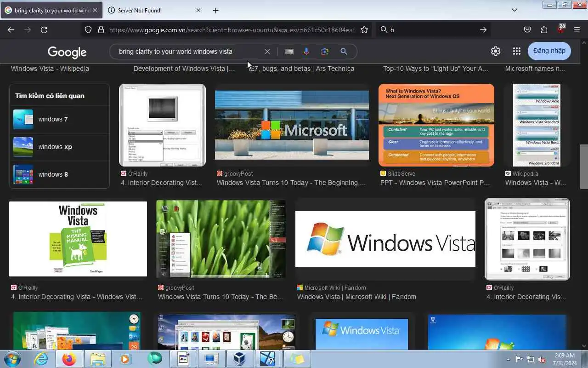The image size is (588, 368).
Task: Click the taskbar clock 2:09 AM
Action: 565,356
